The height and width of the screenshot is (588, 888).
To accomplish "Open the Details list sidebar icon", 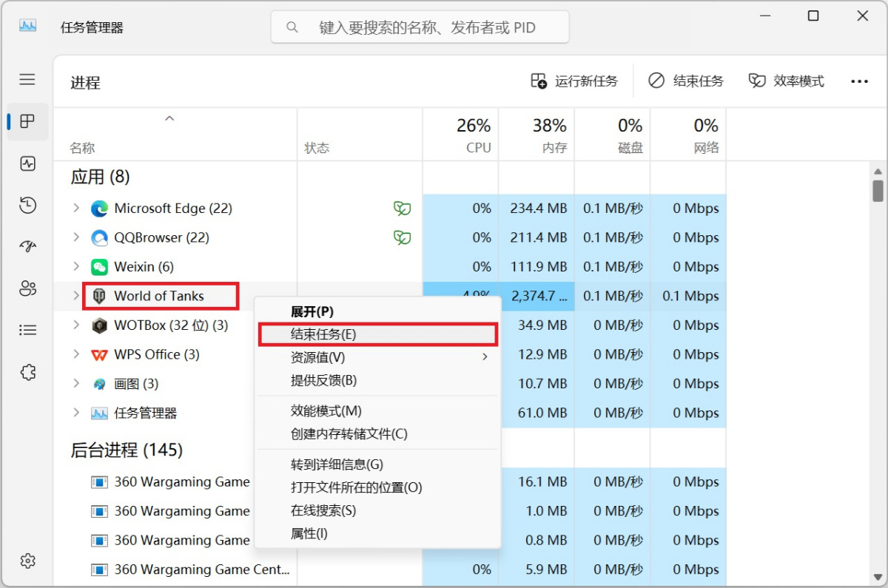I will pyautogui.click(x=27, y=330).
